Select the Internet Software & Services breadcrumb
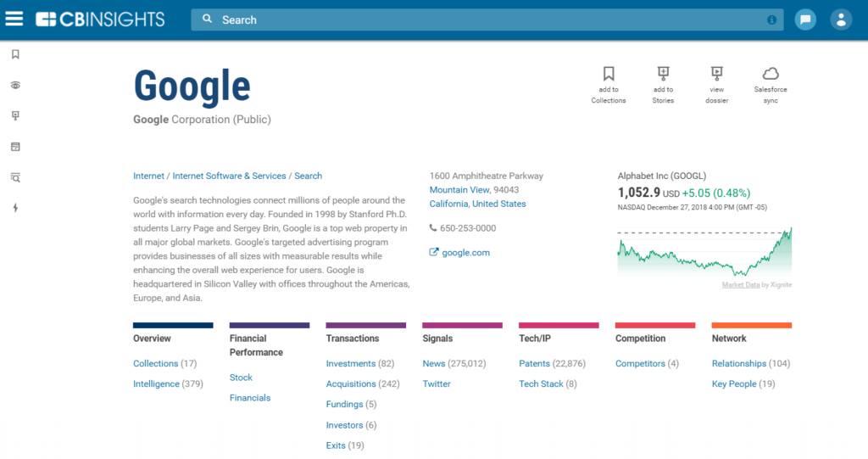Screen dimensions: 868x459 (229, 176)
